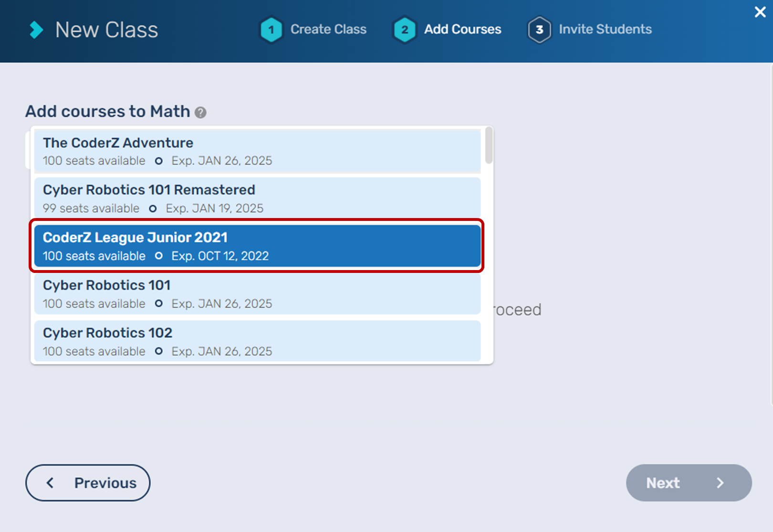Go to Create Class step
773x532 pixels.
pos(328,30)
